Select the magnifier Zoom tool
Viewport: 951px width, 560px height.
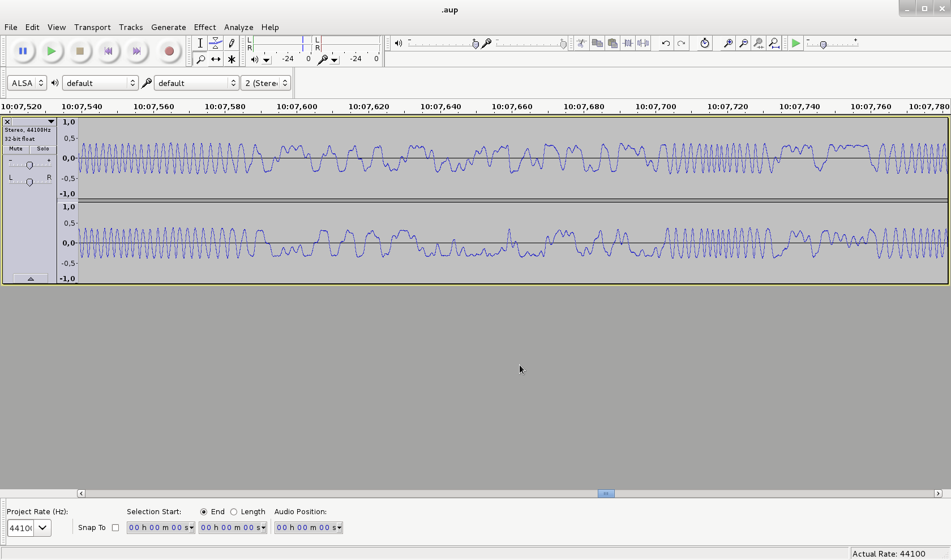pyautogui.click(x=200, y=59)
